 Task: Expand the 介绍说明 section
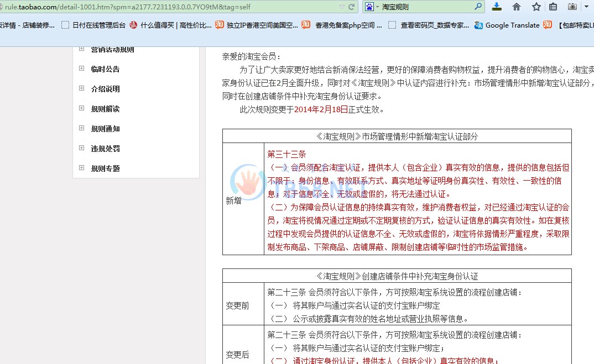(x=81, y=88)
